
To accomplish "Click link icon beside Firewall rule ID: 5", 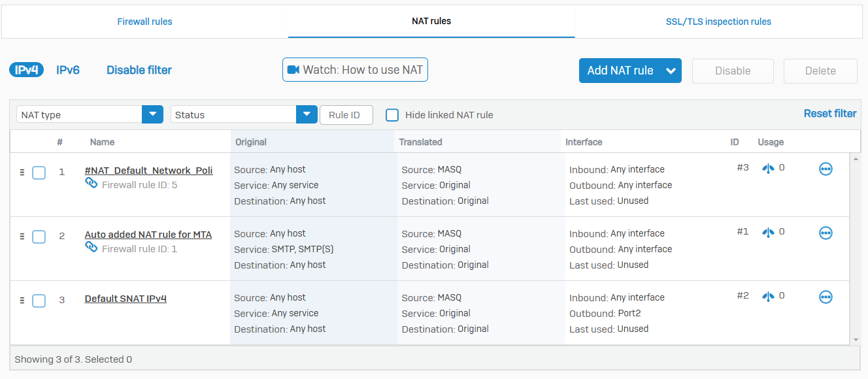I will [92, 184].
